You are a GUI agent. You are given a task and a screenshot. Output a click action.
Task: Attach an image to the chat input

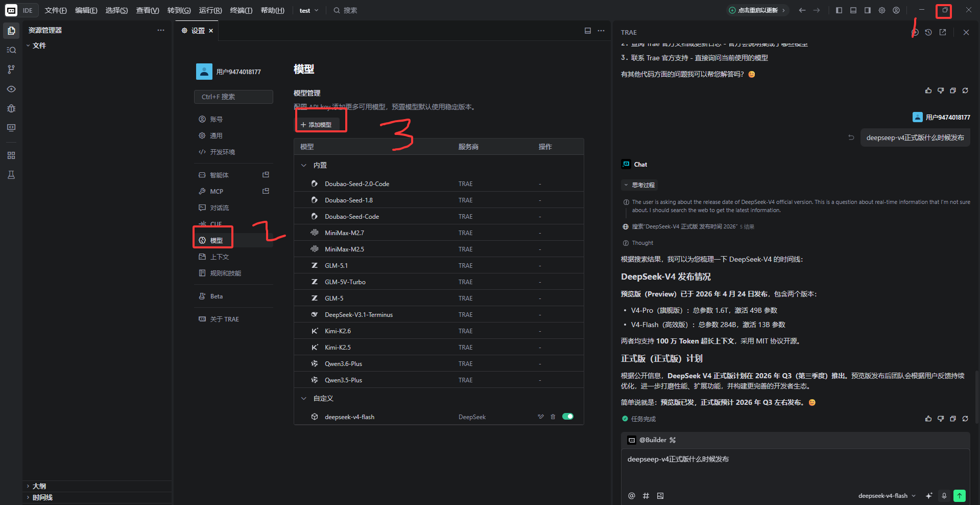pos(660,496)
